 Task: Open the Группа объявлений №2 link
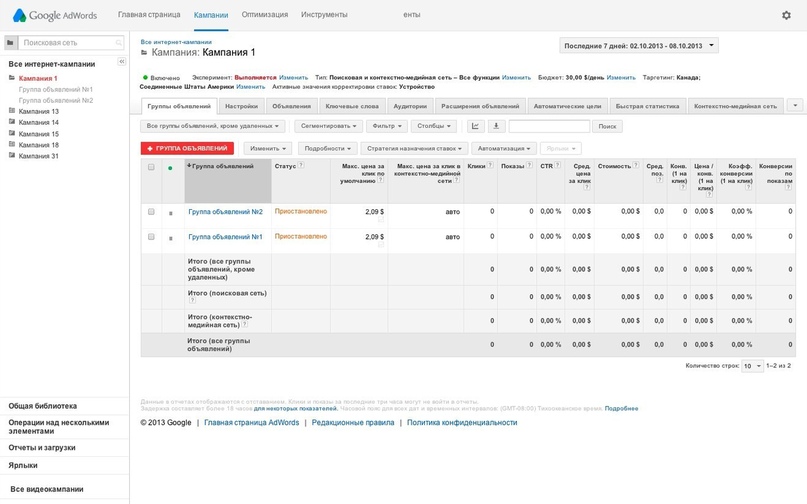pos(225,212)
